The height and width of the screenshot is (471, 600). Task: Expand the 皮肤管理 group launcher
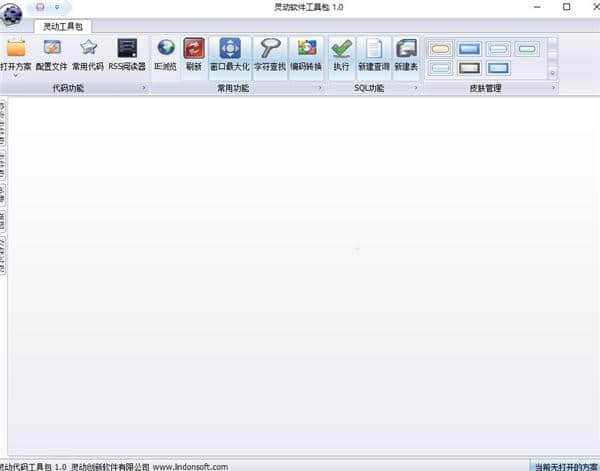click(553, 89)
